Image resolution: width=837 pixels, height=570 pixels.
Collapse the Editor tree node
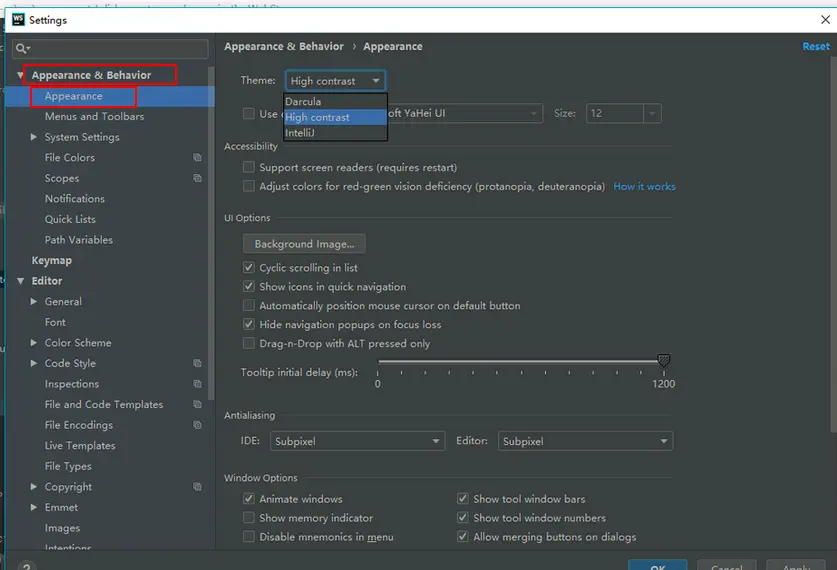point(20,281)
